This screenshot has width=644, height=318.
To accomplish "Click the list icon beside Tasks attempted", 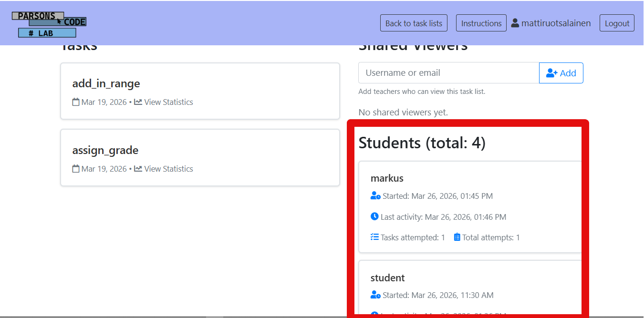I will coord(375,236).
